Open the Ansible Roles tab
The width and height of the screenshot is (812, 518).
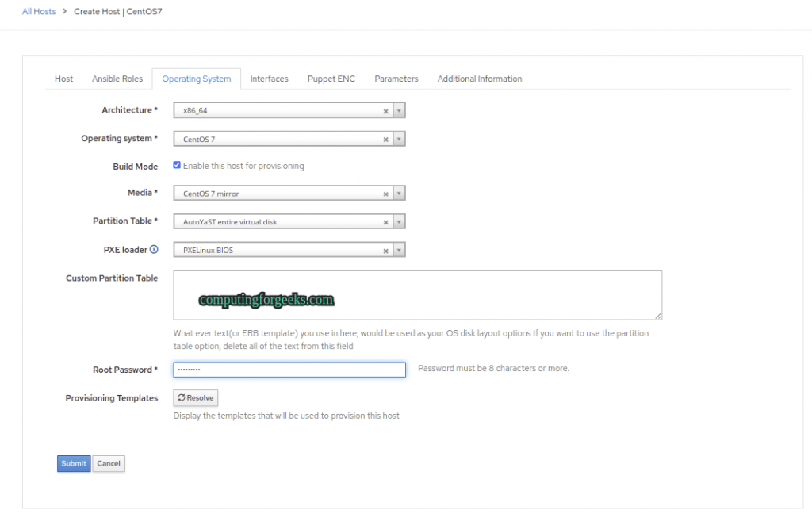[117, 79]
